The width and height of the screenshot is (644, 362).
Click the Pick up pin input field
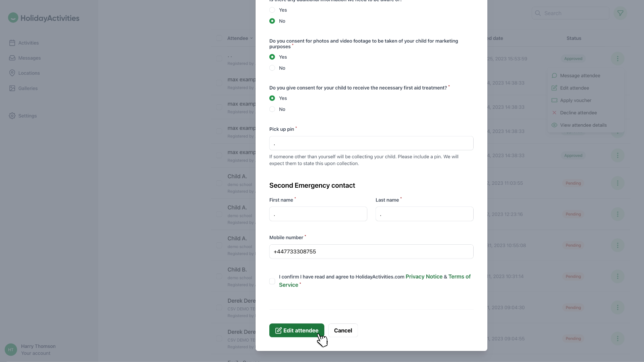tap(371, 143)
